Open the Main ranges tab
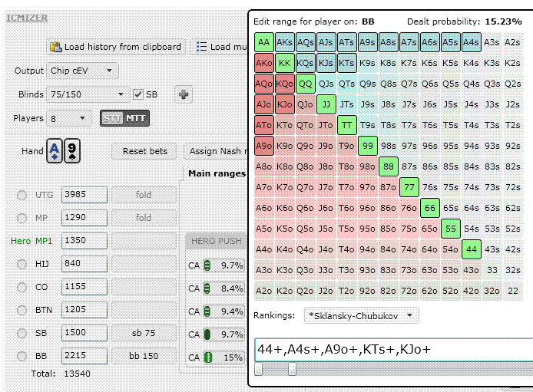Image resolution: width=533 pixels, height=392 pixels. (x=217, y=173)
